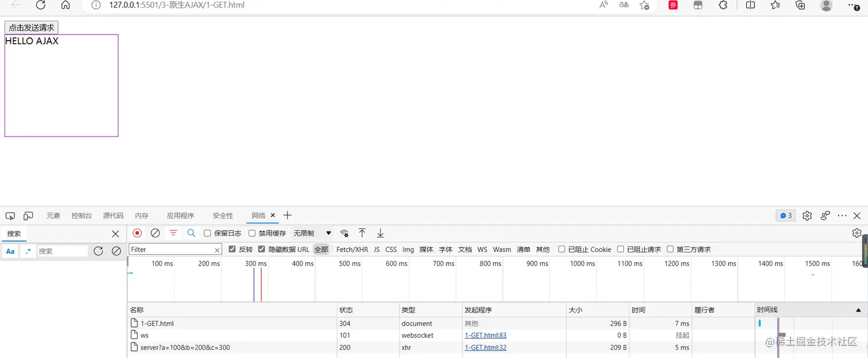The width and height of the screenshot is (868, 358).
Task: Uncheck the 反转 checkbox
Action: pyautogui.click(x=232, y=249)
